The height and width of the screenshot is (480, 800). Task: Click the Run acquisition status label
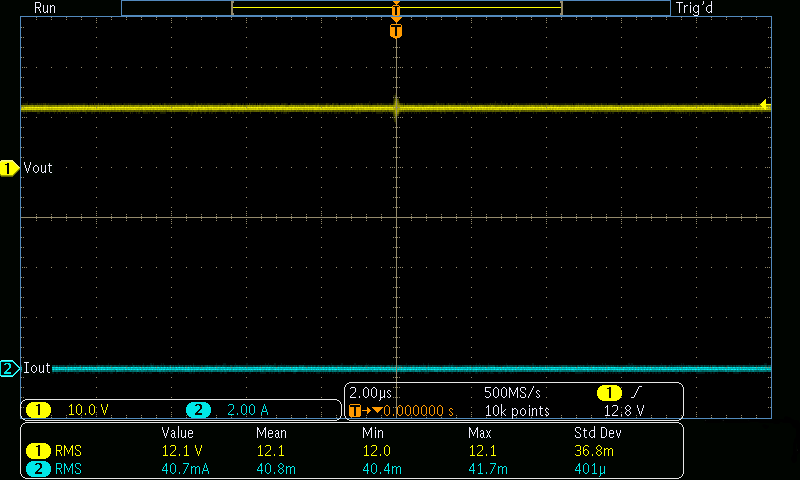[x=45, y=8]
